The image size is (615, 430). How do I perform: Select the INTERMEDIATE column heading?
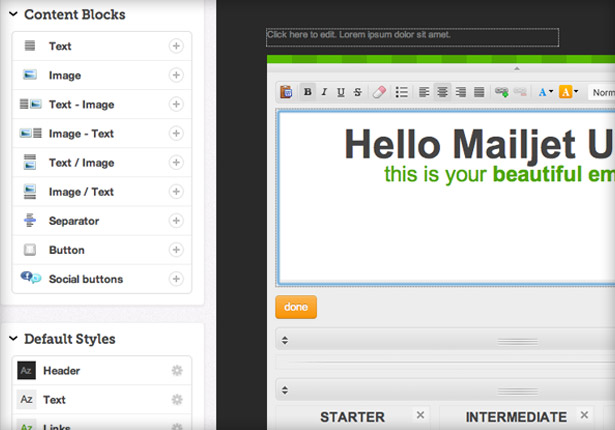[516, 417]
